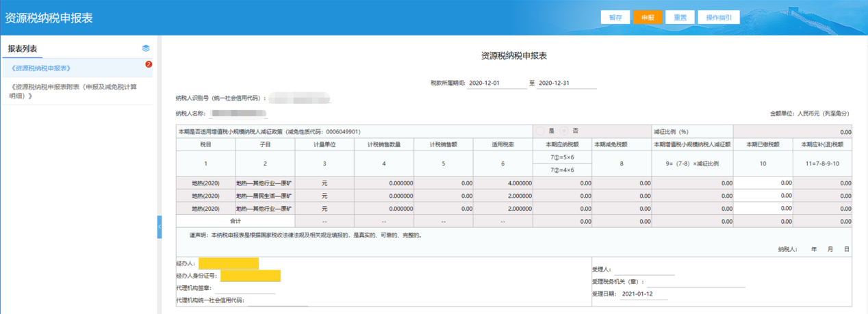Click the 经办人 input field

[229, 263]
